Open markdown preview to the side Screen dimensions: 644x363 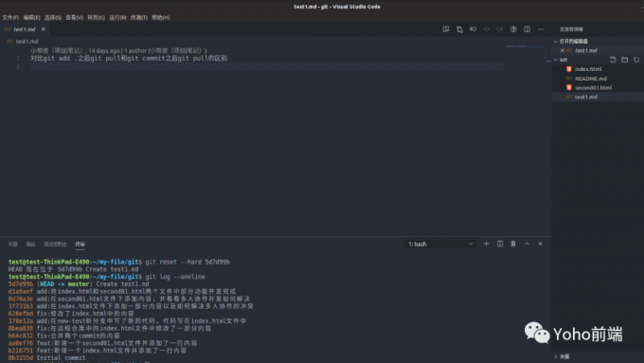[446, 29]
